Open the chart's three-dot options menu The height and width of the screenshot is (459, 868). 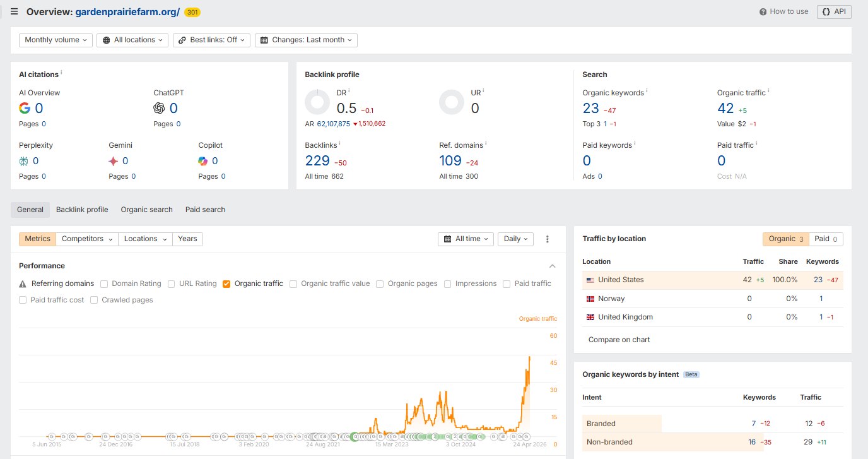pos(548,239)
